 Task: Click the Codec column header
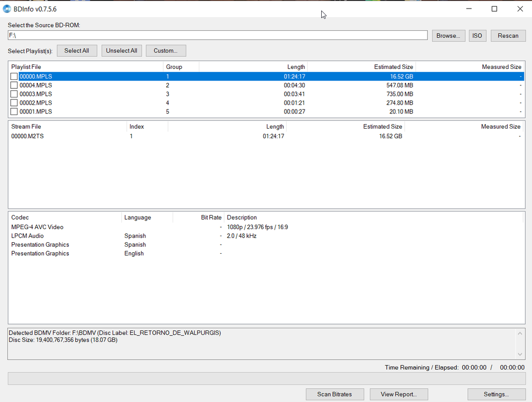pyautogui.click(x=65, y=218)
